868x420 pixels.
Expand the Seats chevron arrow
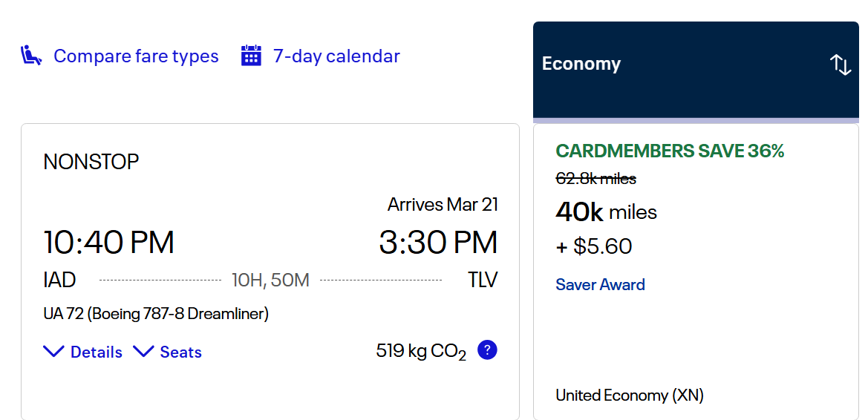point(143,352)
